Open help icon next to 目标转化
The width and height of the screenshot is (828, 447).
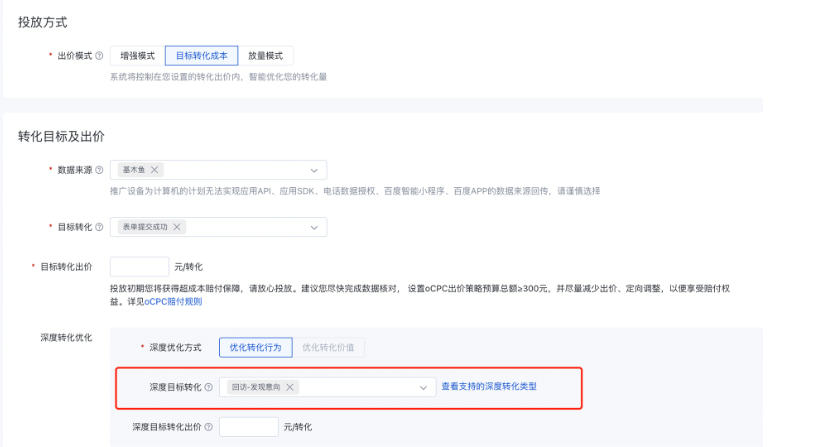click(x=99, y=227)
